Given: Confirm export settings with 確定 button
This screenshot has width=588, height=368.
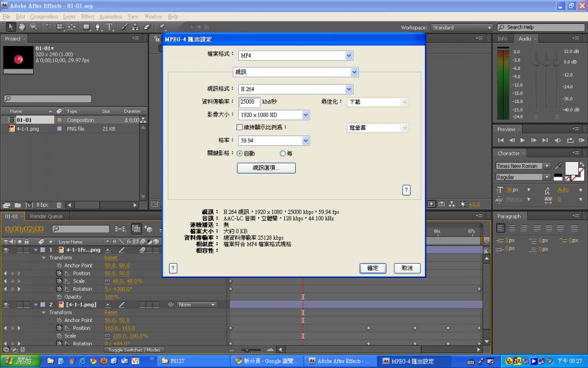Looking at the screenshot, I should pos(372,268).
